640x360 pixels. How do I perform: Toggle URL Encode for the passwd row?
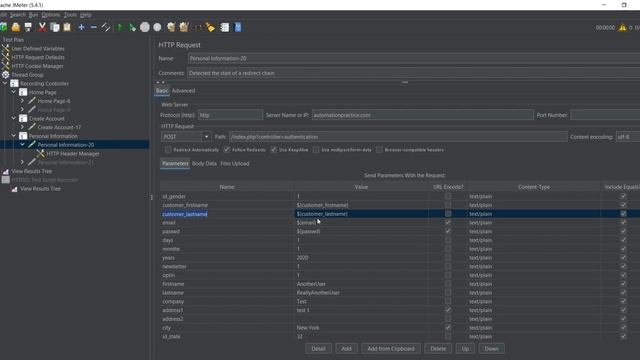click(x=448, y=231)
